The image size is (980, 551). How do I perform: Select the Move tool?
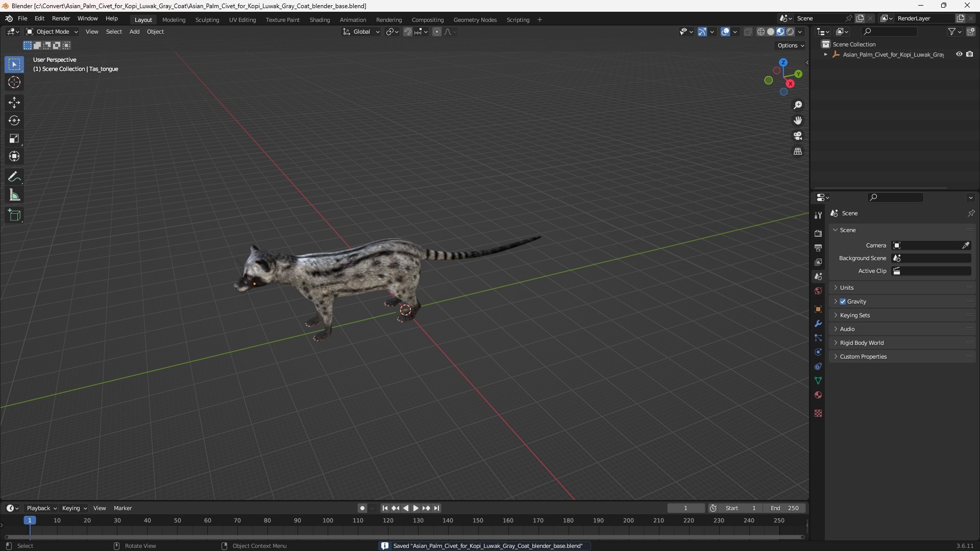14,103
